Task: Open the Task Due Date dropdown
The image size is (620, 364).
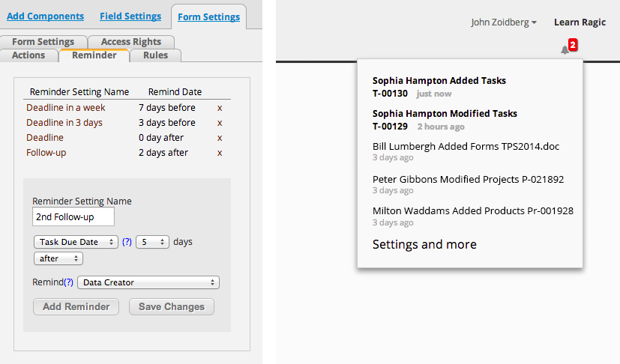Action: click(x=76, y=242)
